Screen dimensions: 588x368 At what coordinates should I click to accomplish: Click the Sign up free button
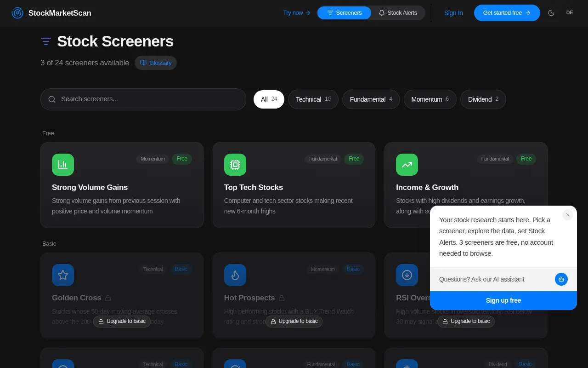coord(503,300)
